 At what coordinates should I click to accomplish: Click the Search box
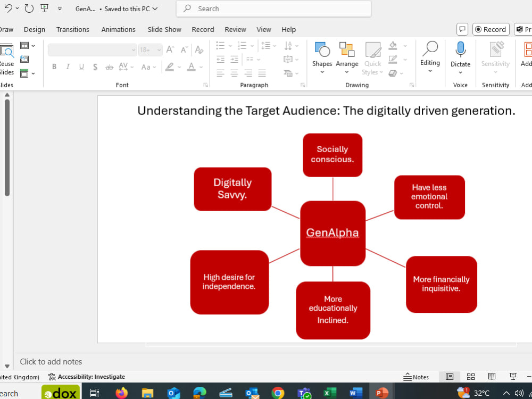tap(273, 9)
